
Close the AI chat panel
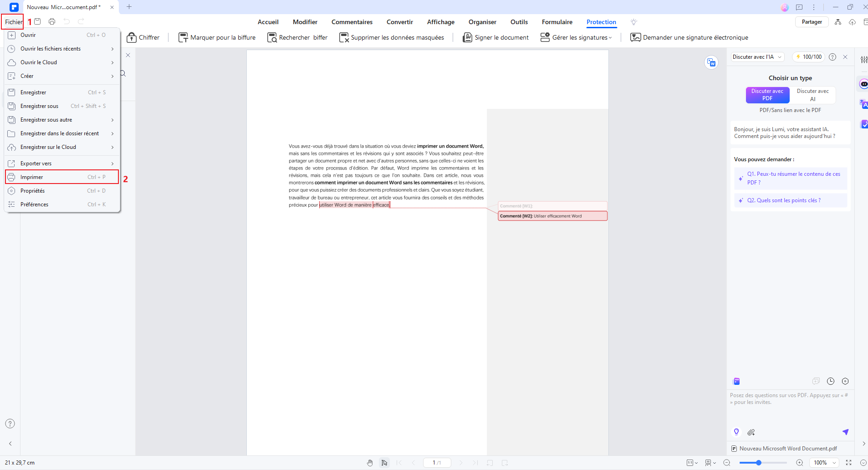point(845,57)
